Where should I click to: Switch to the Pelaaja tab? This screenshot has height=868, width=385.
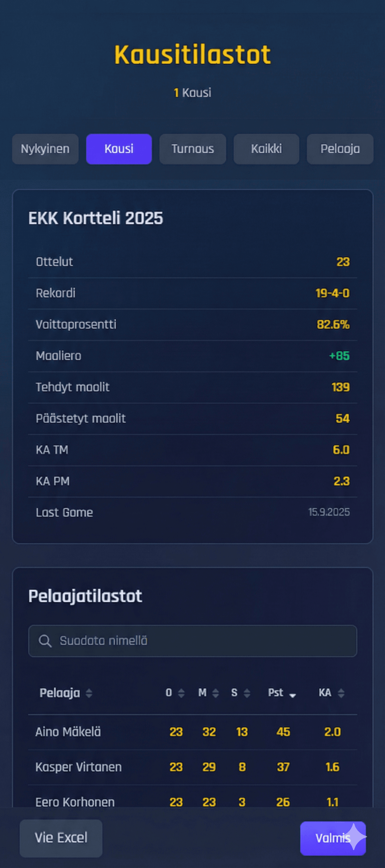340,149
